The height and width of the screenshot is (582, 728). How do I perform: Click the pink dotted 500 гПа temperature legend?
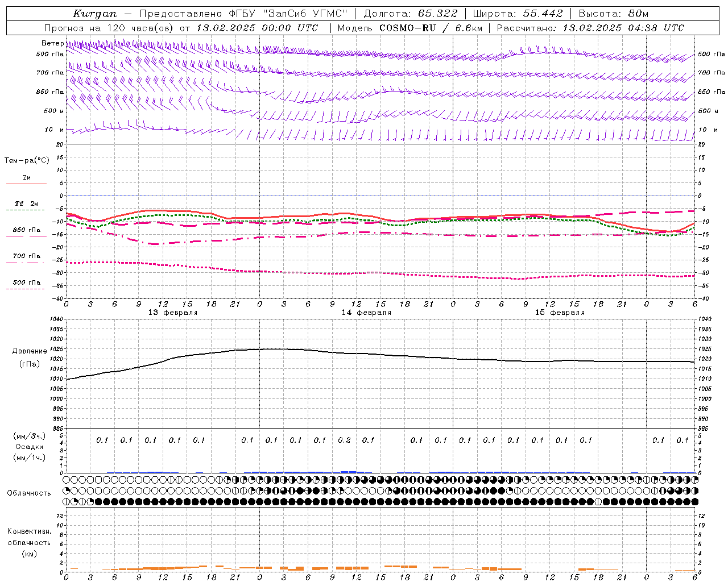(x=26, y=289)
